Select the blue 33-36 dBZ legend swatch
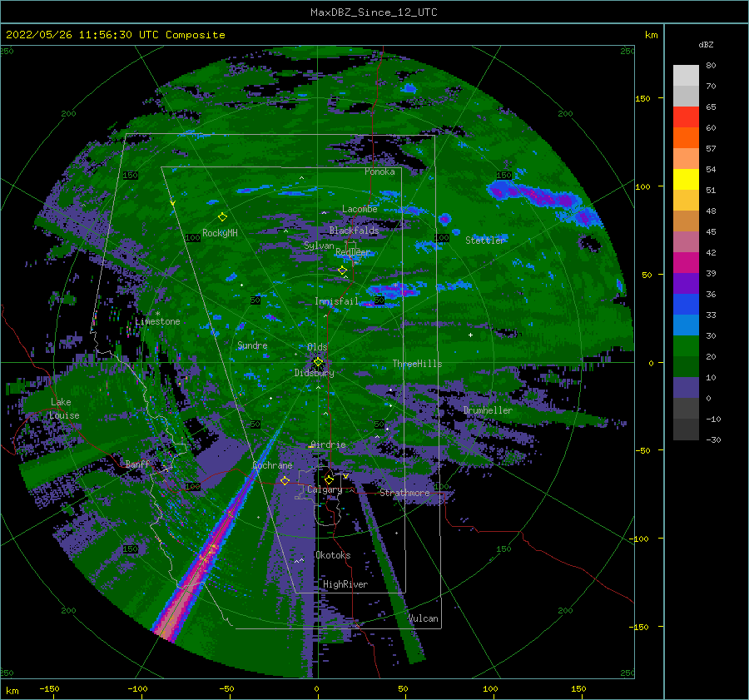The height and width of the screenshot is (700, 749). coord(686,305)
